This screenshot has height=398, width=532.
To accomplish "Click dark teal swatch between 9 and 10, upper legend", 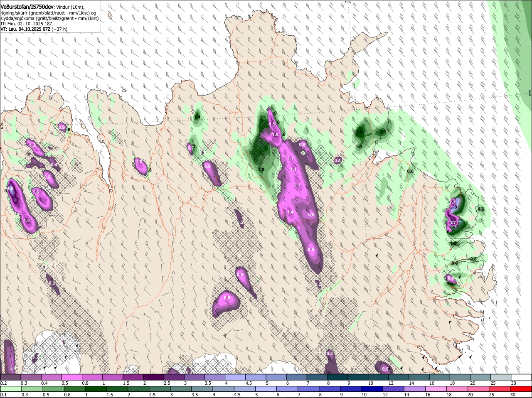I will (x=358, y=377).
